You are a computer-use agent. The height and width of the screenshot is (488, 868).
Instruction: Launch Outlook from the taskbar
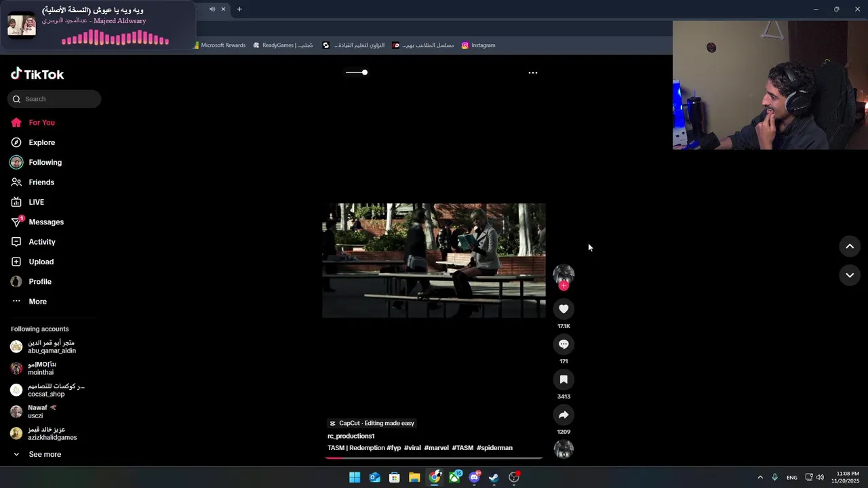(x=374, y=477)
